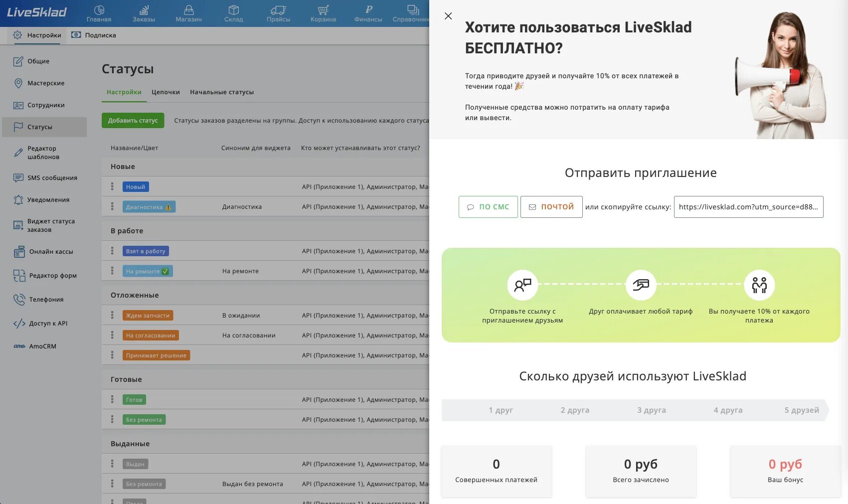The height and width of the screenshot is (504, 848).
Task: Click the Взят в работу badge
Action: click(146, 251)
